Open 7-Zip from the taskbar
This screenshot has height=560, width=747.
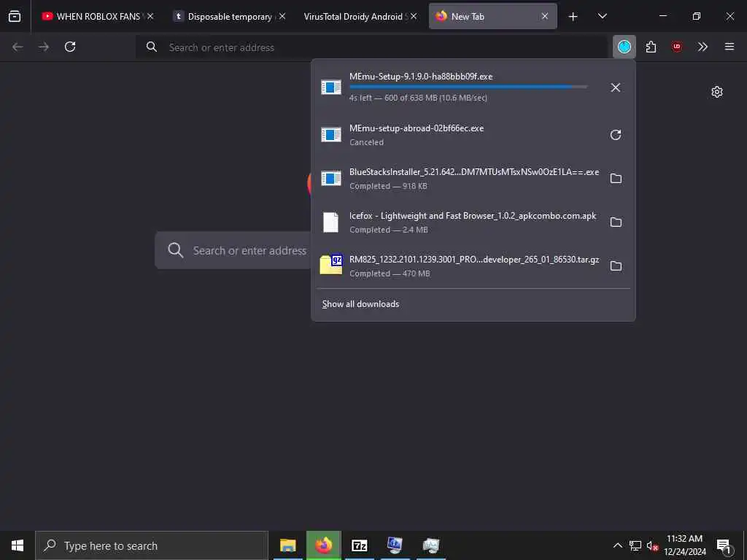coord(359,545)
